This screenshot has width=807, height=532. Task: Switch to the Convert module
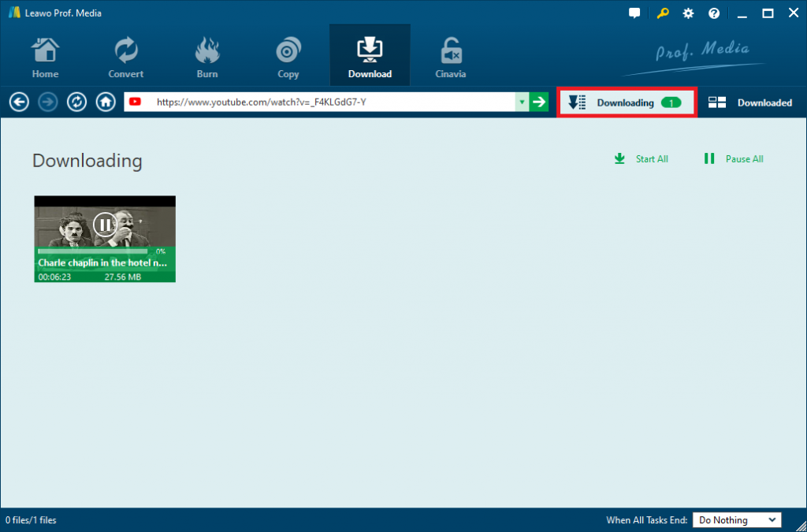pos(125,57)
